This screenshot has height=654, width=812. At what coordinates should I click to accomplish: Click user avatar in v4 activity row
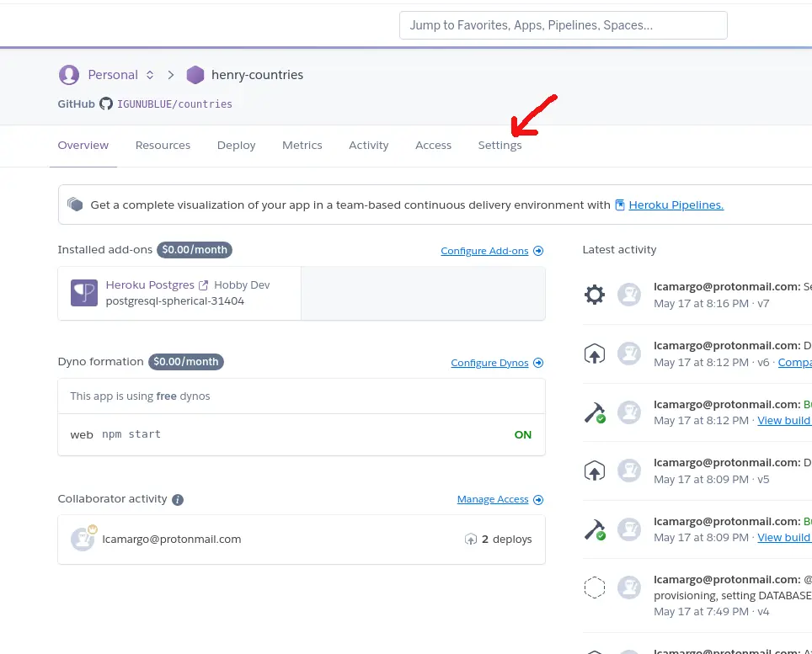[x=629, y=588]
